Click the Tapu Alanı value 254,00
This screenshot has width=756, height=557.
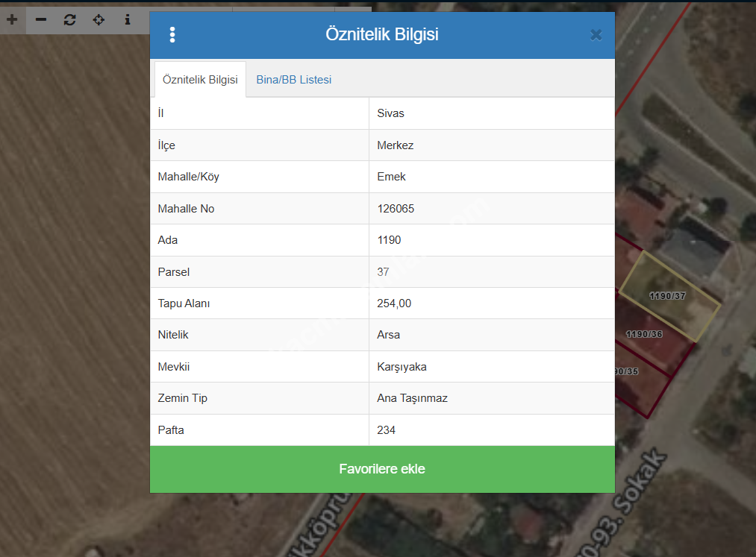tap(394, 303)
